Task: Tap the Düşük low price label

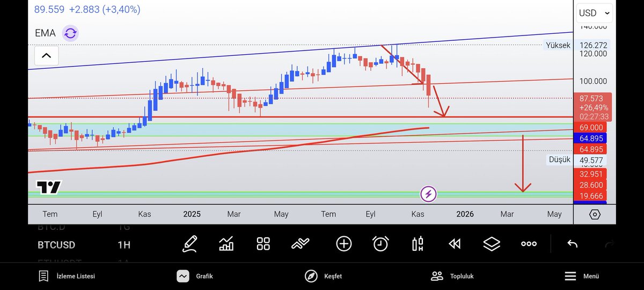Action: pyautogui.click(x=560, y=160)
